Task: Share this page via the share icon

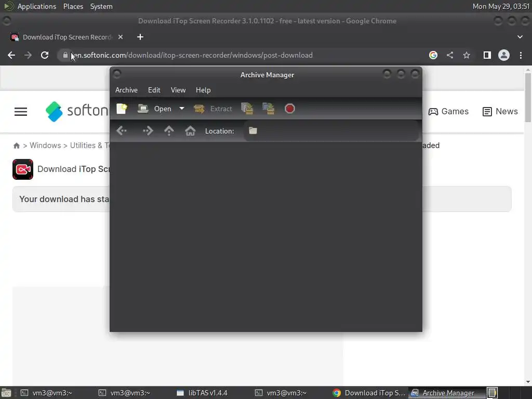Action: pyautogui.click(x=450, y=55)
